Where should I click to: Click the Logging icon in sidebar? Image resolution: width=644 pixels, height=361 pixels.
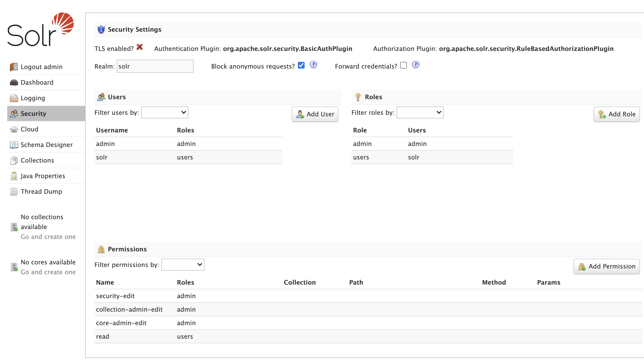(x=14, y=98)
